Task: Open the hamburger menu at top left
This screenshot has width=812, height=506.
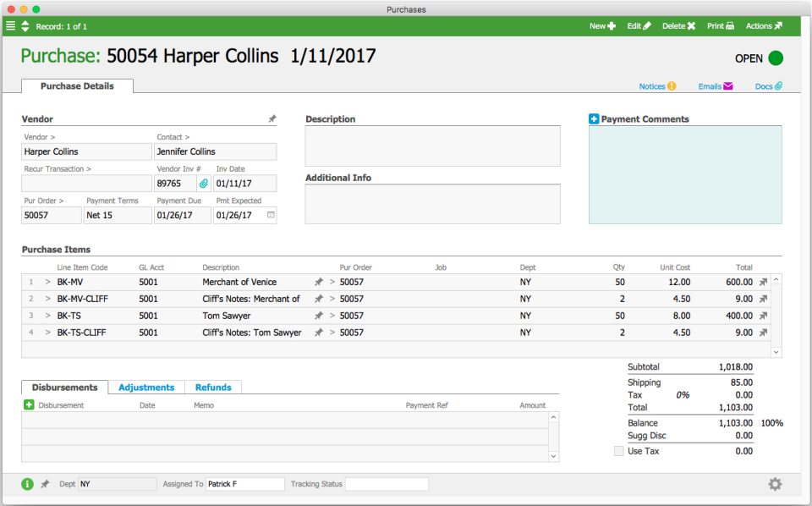Action: (x=10, y=25)
